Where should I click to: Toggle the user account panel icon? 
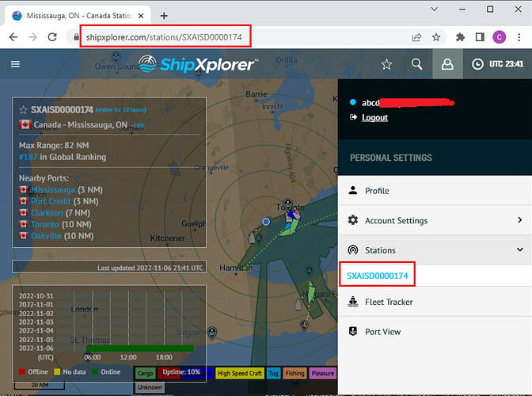click(447, 64)
